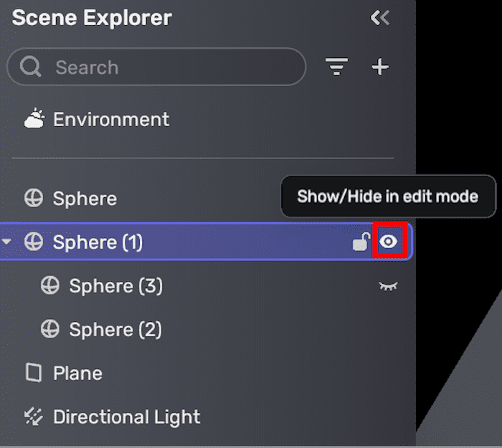Image resolution: width=502 pixels, height=448 pixels.
Task: Show hidden Sphere (3) in edit mode
Action: 388,286
